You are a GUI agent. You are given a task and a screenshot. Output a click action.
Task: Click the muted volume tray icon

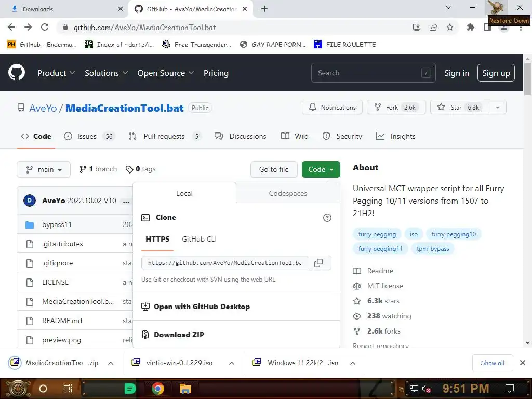point(426,389)
